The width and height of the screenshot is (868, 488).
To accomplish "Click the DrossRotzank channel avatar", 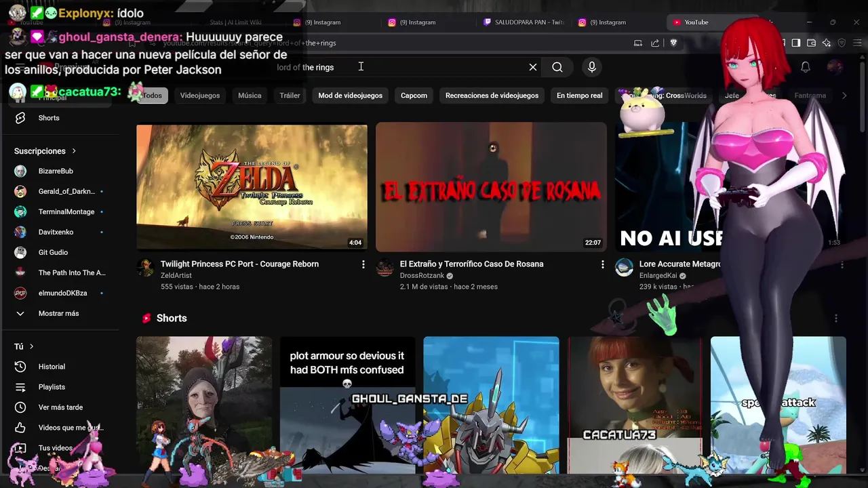I will (x=384, y=268).
